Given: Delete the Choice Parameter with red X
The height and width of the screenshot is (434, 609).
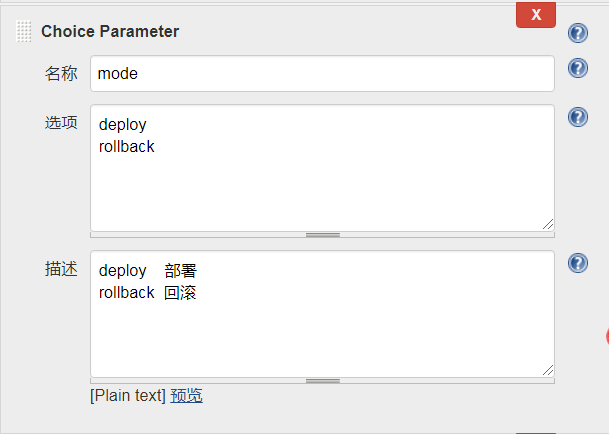Looking at the screenshot, I should click(x=536, y=15).
